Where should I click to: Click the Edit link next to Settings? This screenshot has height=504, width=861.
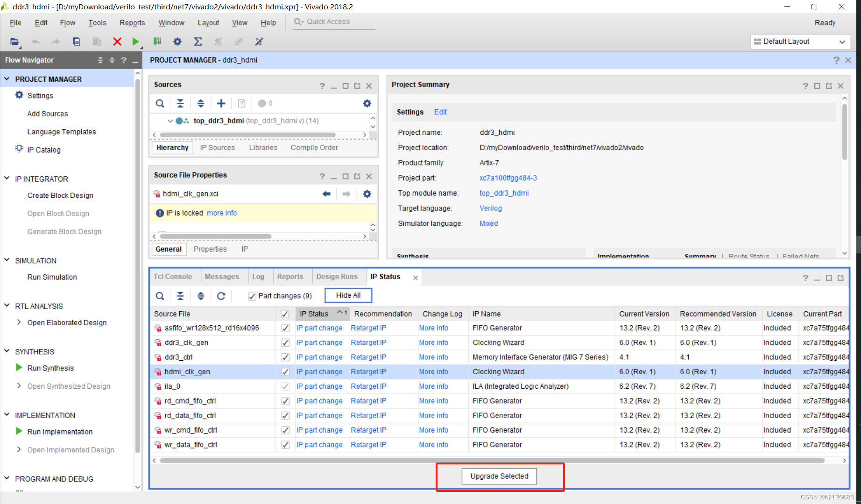coord(440,112)
